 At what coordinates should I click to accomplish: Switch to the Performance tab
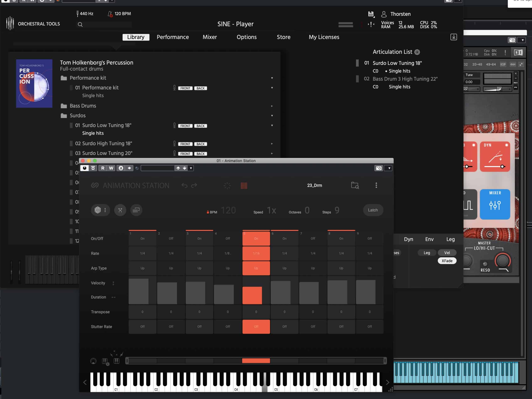click(173, 37)
